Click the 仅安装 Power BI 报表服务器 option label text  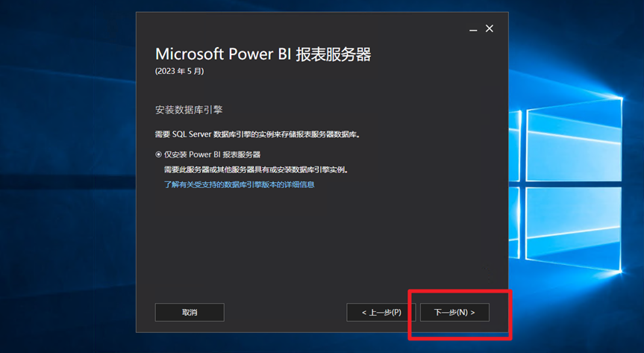pyautogui.click(x=212, y=154)
